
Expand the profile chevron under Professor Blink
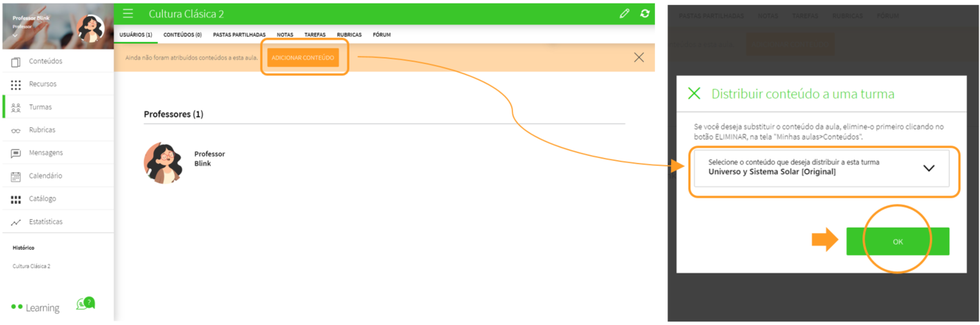pos(15,35)
